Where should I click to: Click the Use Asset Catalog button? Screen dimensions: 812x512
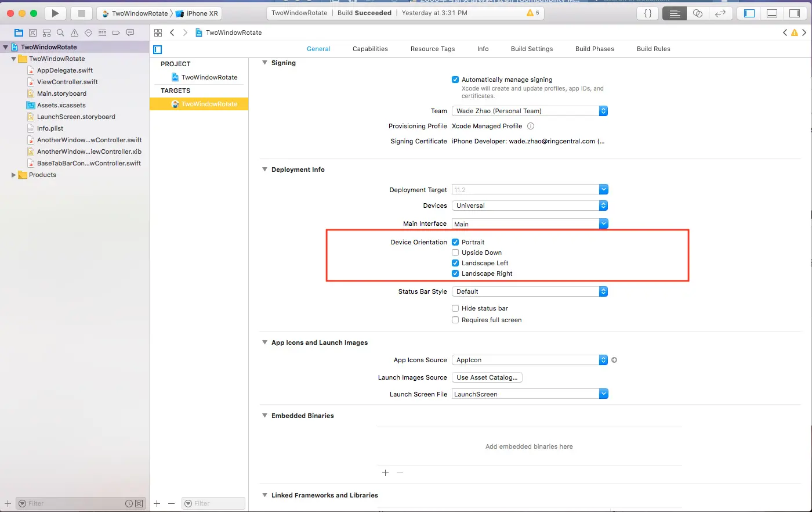487,377
